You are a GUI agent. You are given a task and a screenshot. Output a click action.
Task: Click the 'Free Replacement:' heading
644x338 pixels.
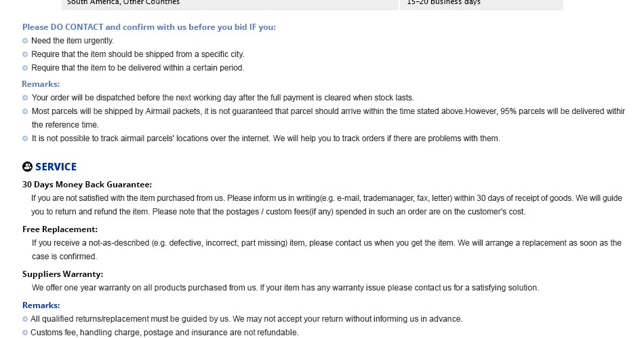click(60, 229)
